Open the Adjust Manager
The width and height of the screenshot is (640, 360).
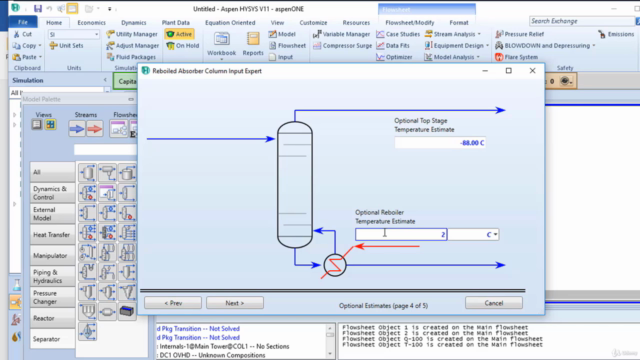click(x=133, y=46)
